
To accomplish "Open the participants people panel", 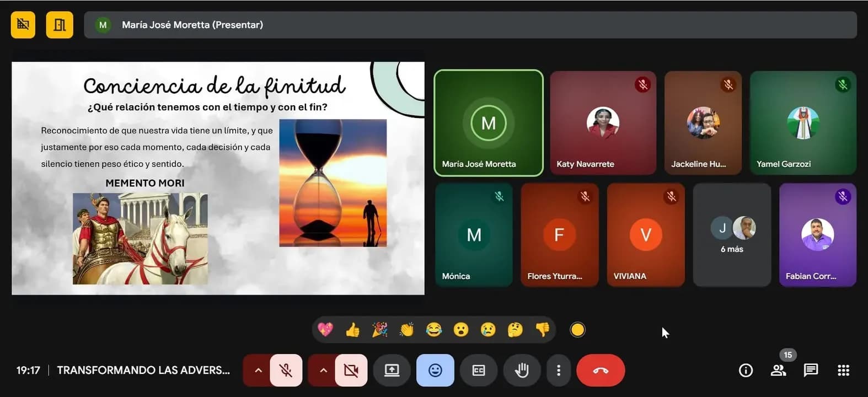I will tap(778, 371).
